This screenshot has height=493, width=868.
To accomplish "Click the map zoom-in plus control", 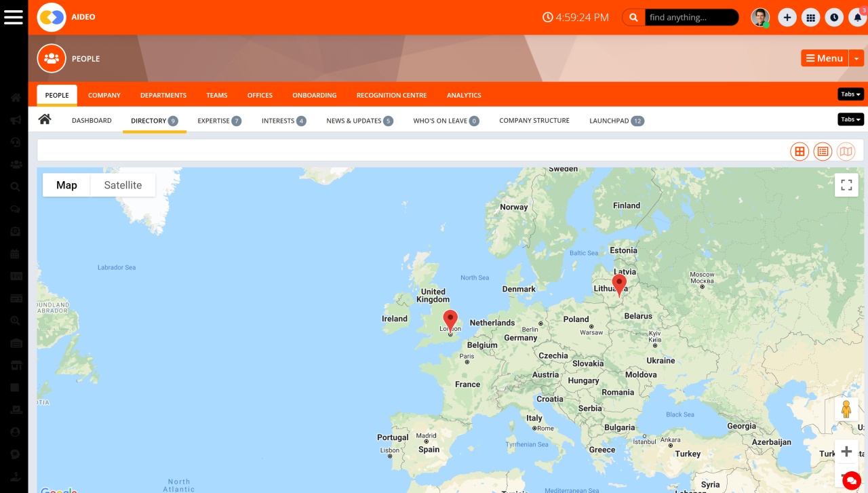I will tap(846, 450).
